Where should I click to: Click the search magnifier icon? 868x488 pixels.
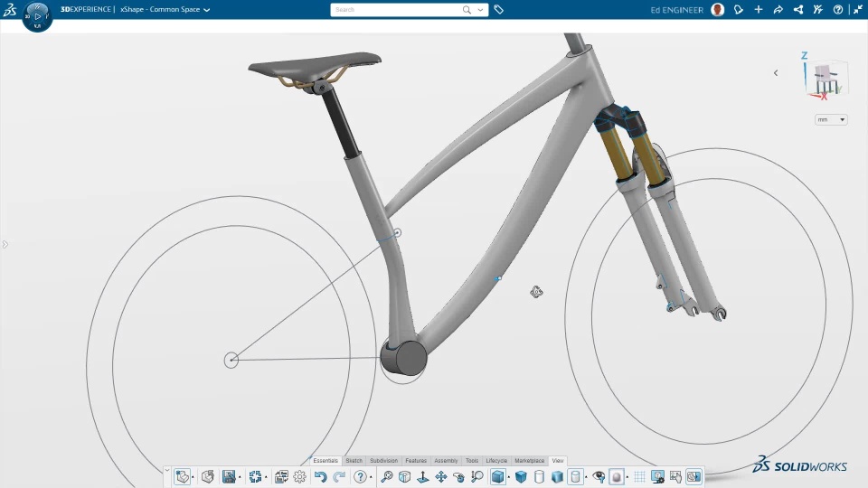pos(467,9)
